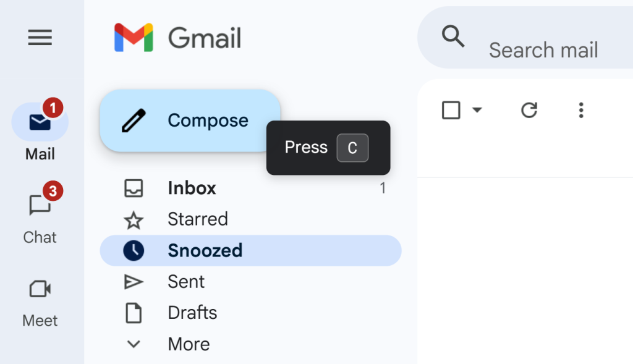Click the Gmail logo
Image resolution: width=633 pixels, height=364 pixels.
click(177, 37)
